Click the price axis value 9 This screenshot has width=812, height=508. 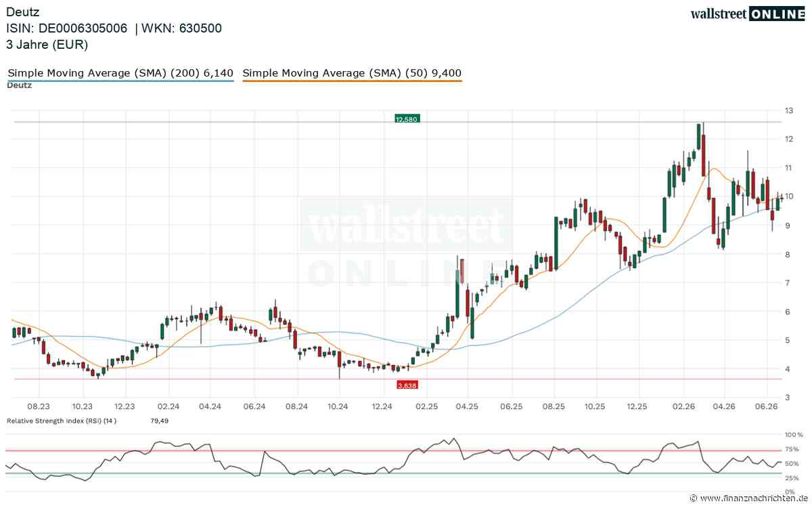pyautogui.click(x=788, y=226)
